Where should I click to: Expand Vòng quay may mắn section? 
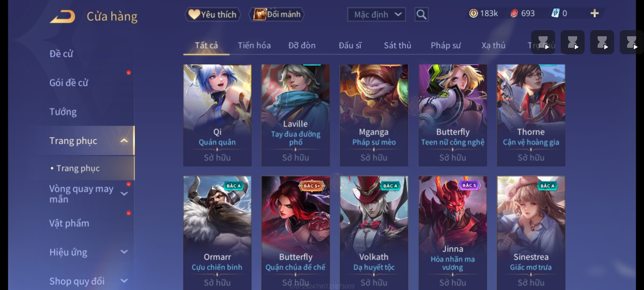124,194
